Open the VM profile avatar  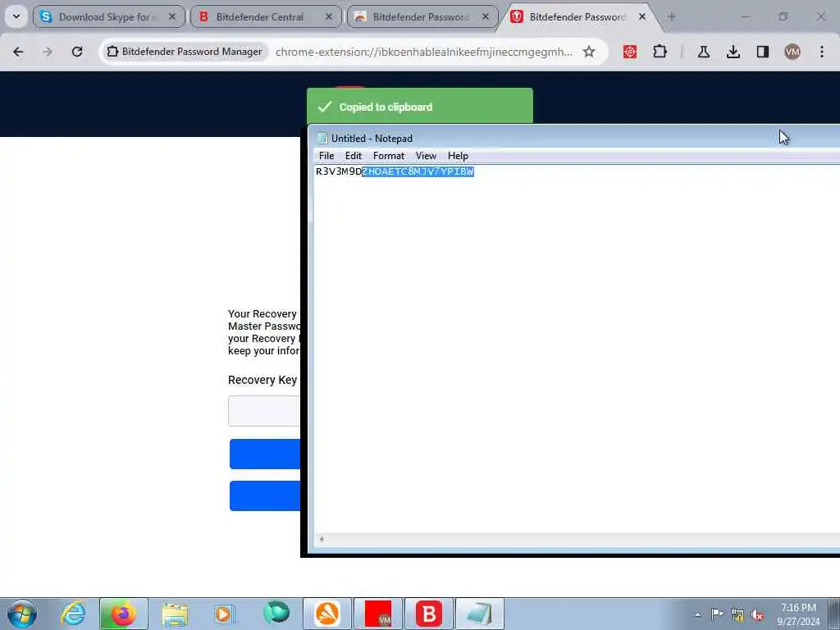tap(792, 52)
